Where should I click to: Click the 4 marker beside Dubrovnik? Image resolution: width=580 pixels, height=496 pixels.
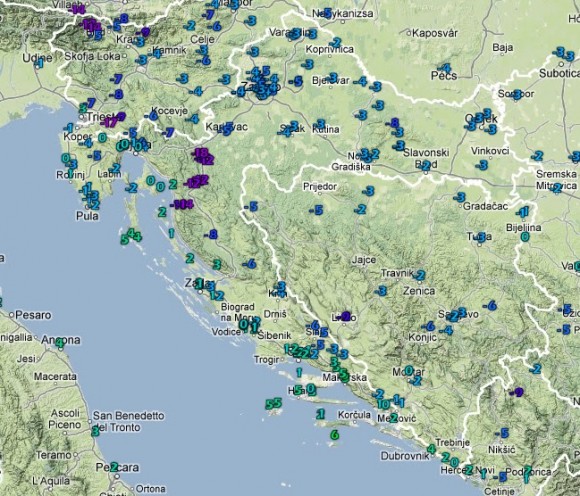431,449
